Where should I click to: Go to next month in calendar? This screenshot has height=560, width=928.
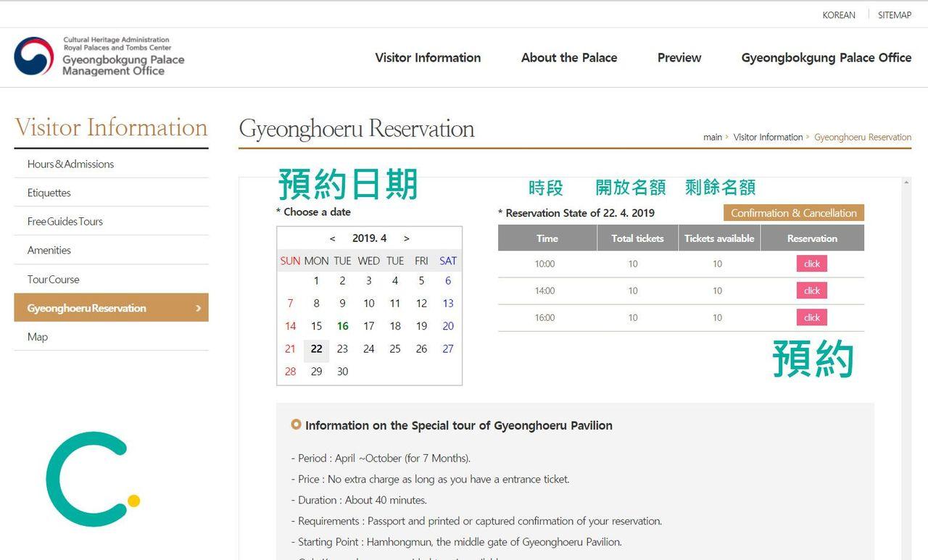406,238
